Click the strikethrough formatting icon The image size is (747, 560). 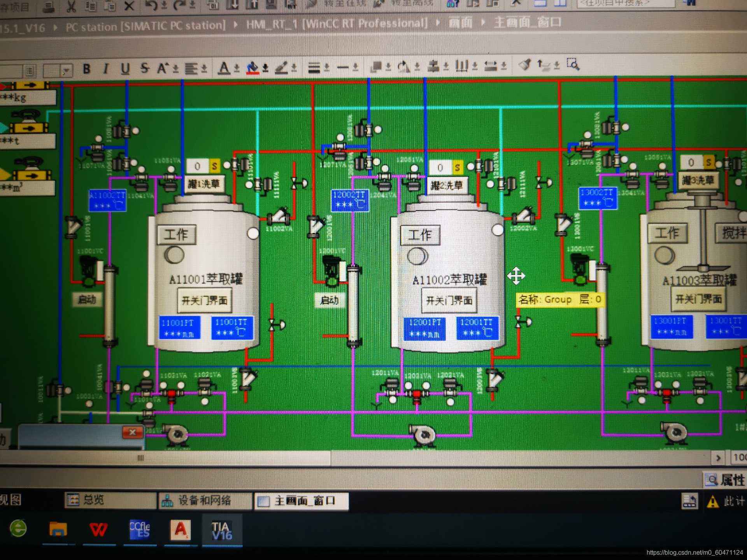[145, 68]
